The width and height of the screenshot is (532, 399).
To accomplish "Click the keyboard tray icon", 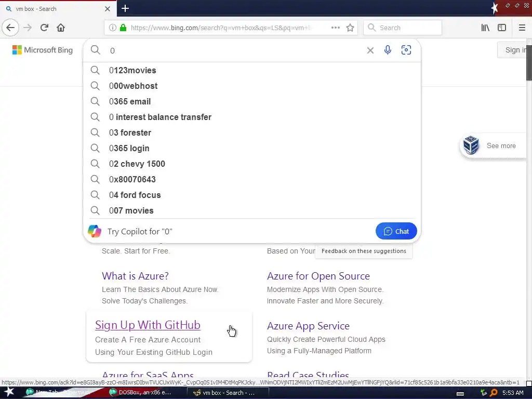I will click(460, 394).
